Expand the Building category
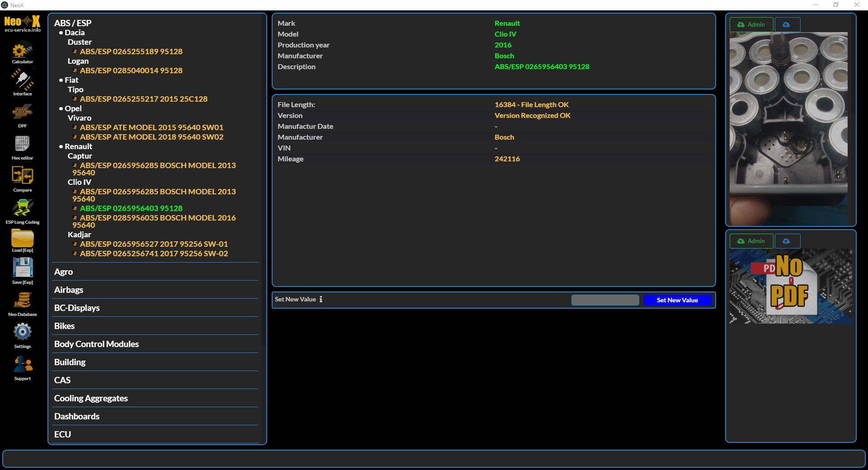 (x=155, y=362)
